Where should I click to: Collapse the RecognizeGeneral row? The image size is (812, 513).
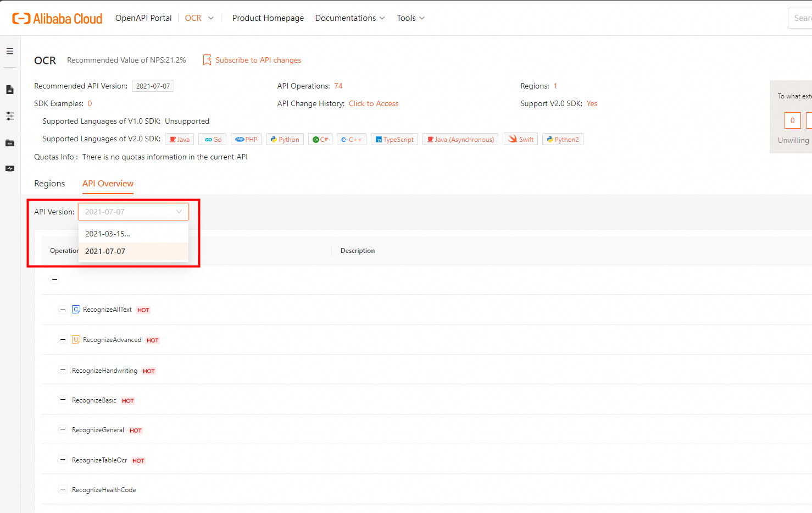pyautogui.click(x=63, y=429)
